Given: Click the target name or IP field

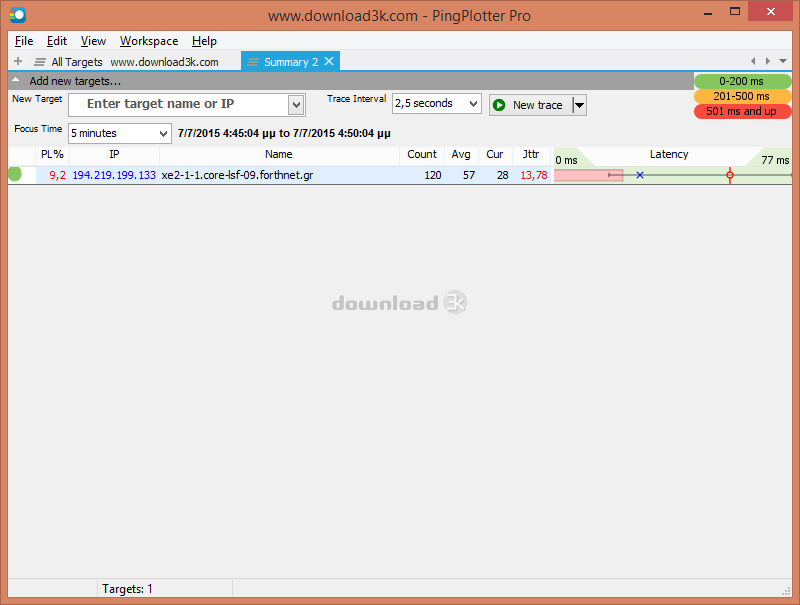Looking at the screenshot, I should pyautogui.click(x=179, y=104).
